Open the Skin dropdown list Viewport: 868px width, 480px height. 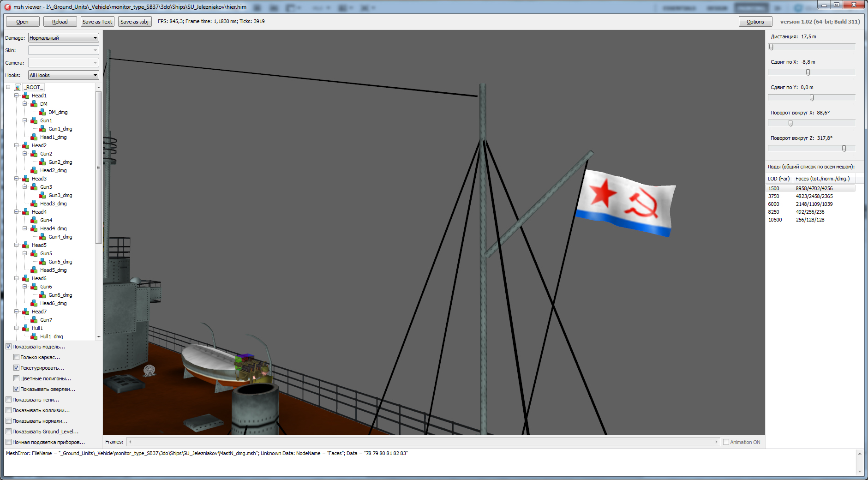coord(64,50)
